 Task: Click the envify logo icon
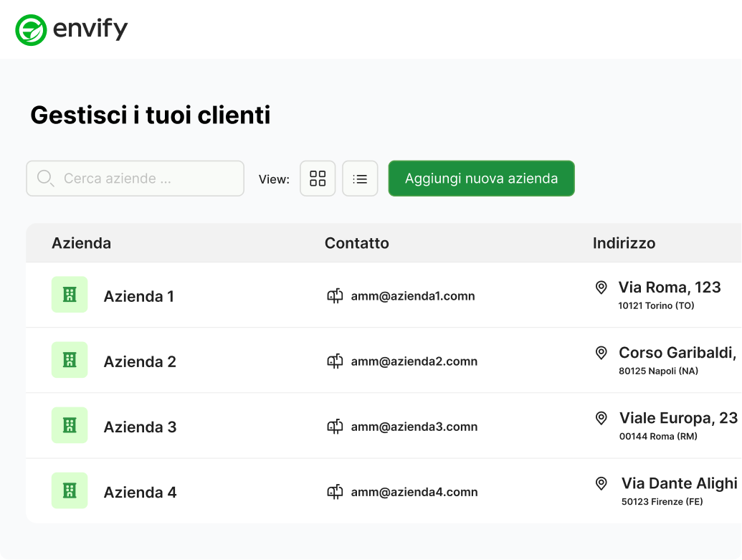[30, 29]
